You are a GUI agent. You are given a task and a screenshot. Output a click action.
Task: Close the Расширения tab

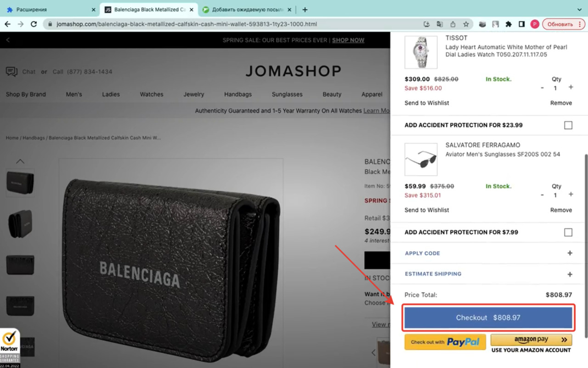(x=93, y=10)
